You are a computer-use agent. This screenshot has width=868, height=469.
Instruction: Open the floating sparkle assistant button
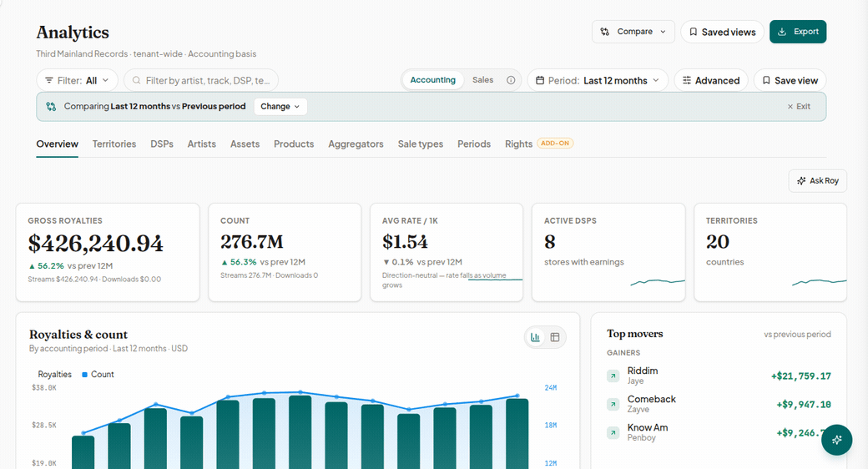836,440
